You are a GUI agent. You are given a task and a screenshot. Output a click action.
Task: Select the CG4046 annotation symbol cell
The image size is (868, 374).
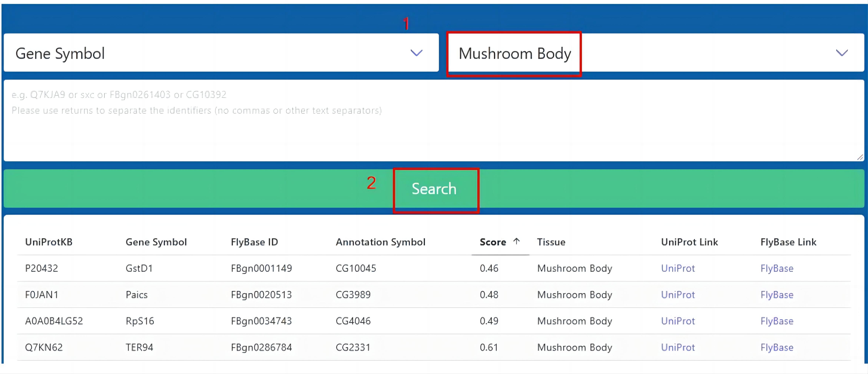pos(353,321)
